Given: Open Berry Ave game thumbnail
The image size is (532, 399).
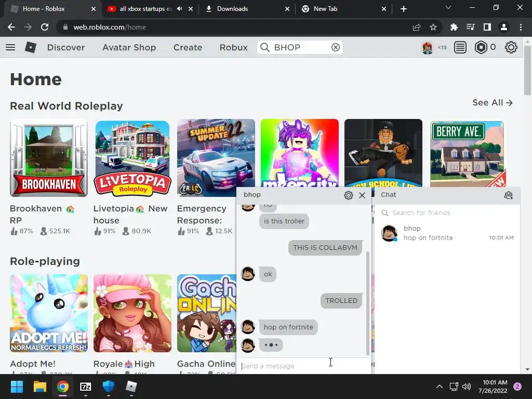Looking at the screenshot, I should 467,153.
